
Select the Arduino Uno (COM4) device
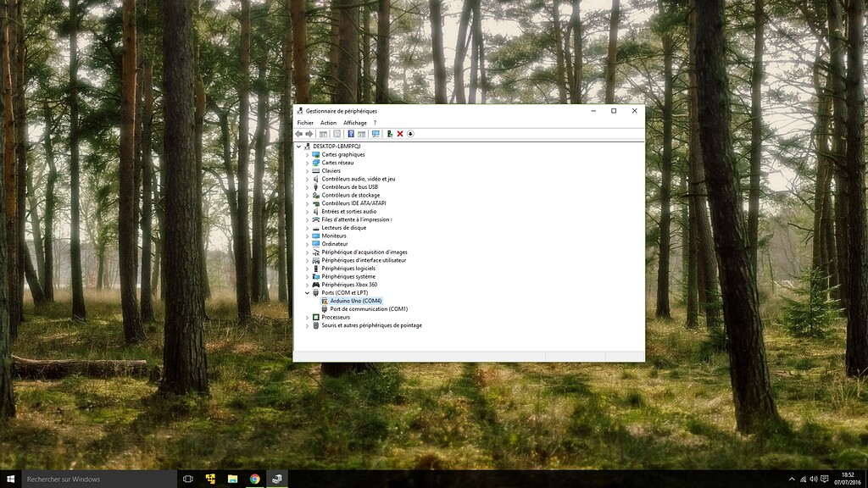coord(356,301)
